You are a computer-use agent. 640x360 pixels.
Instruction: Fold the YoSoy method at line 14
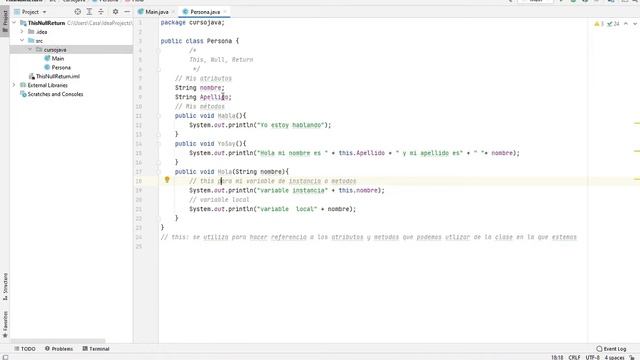click(x=158, y=144)
